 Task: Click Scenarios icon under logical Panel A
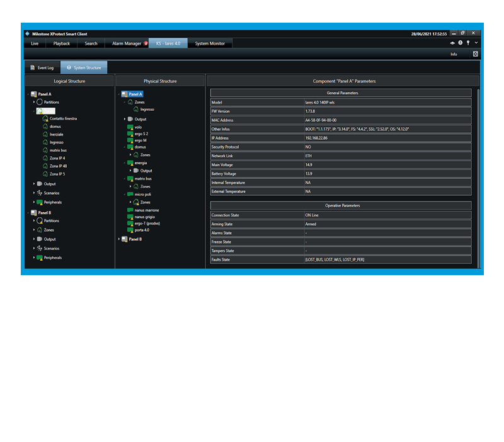pyautogui.click(x=40, y=193)
